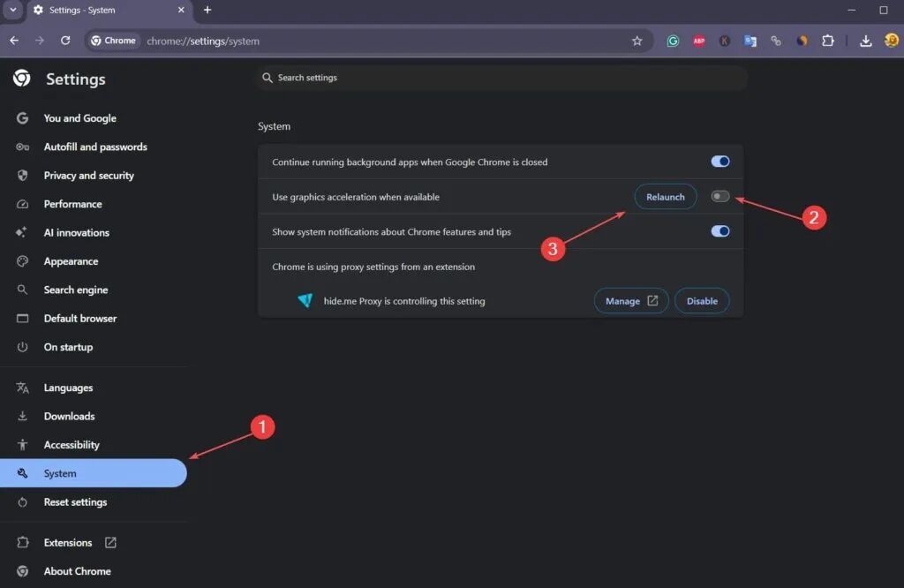
Task: Open the translate extension icon
Action: (x=750, y=41)
